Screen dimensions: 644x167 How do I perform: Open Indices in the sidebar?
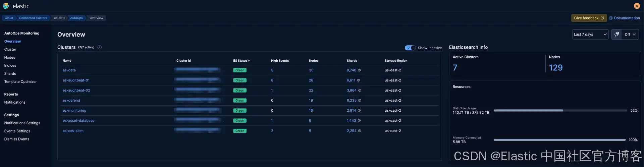click(x=10, y=65)
